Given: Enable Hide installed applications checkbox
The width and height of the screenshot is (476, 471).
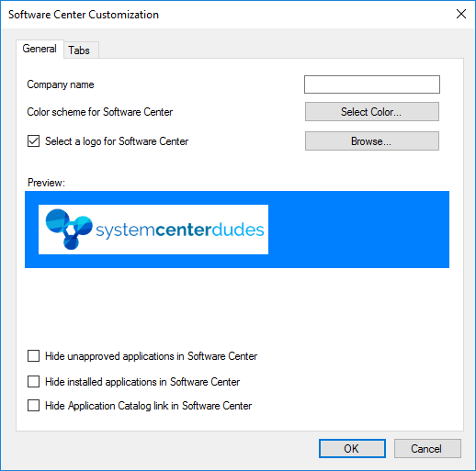Looking at the screenshot, I should tap(33, 382).
